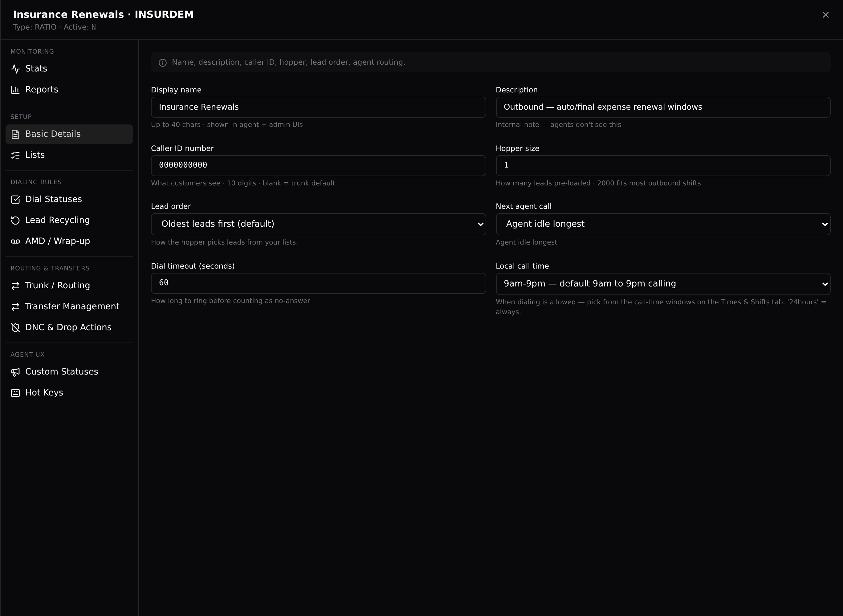Click the Trunk / Routing arrows icon
The width and height of the screenshot is (843, 616).
pyautogui.click(x=15, y=285)
